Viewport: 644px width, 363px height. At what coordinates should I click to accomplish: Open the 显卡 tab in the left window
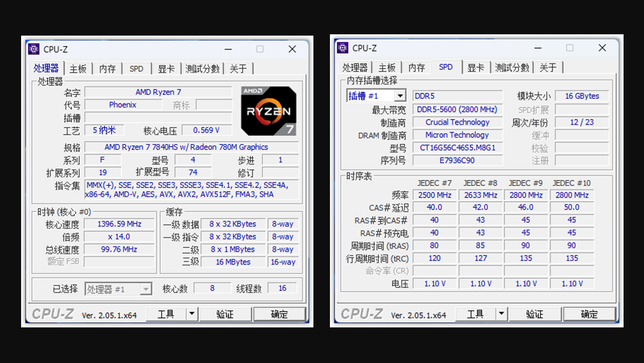click(x=166, y=69)
